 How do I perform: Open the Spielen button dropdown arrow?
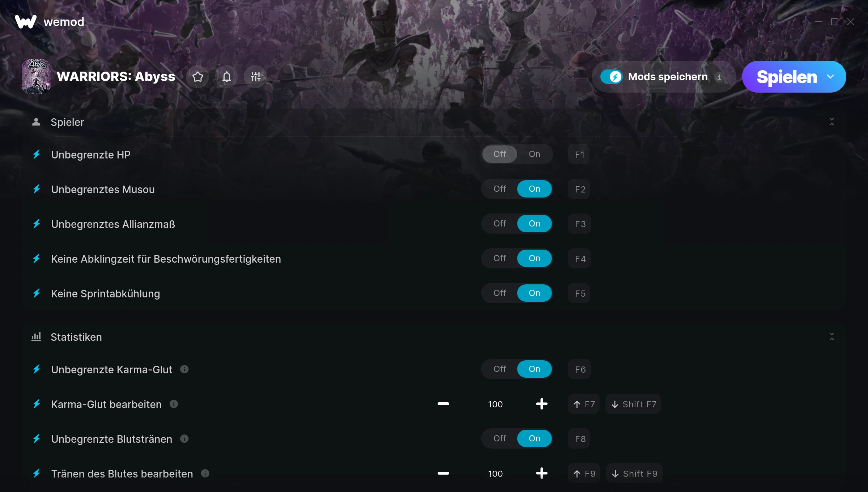[x=830, y=77]
